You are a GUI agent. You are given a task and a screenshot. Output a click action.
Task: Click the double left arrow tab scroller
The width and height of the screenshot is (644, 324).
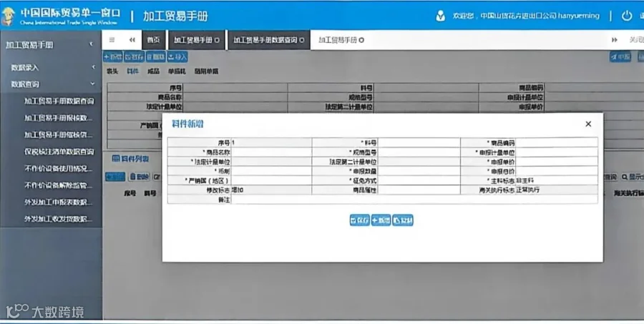[132, 40]
